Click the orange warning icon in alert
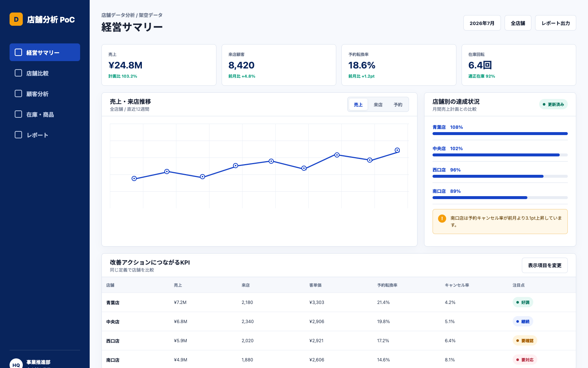The image size is (588, 368). tap(442, 219)
